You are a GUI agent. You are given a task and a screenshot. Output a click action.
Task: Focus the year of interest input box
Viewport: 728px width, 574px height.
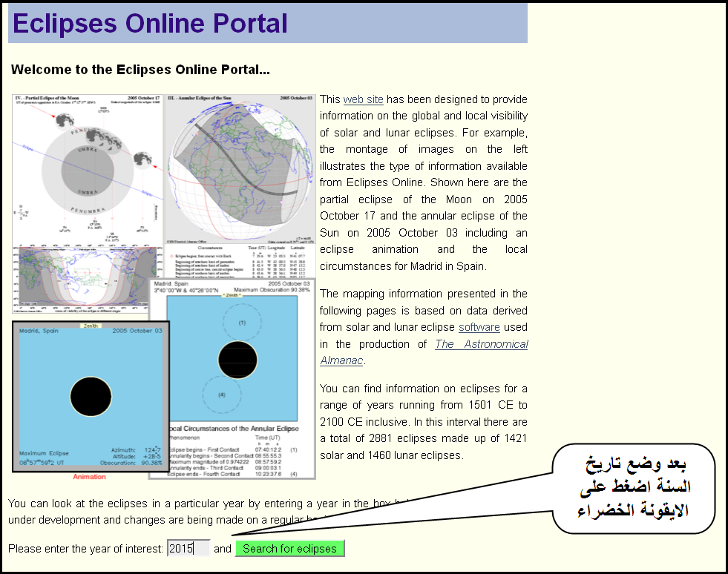[188, 549]
